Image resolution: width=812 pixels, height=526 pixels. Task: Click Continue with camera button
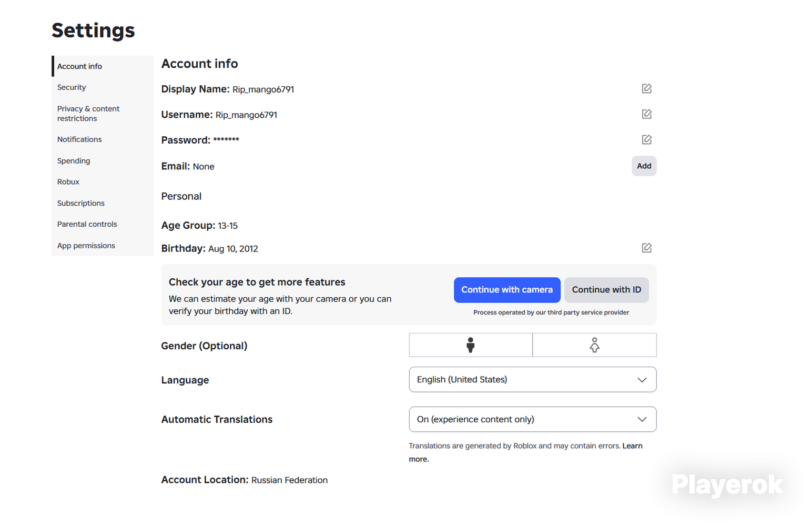click(x=507, y=290)
